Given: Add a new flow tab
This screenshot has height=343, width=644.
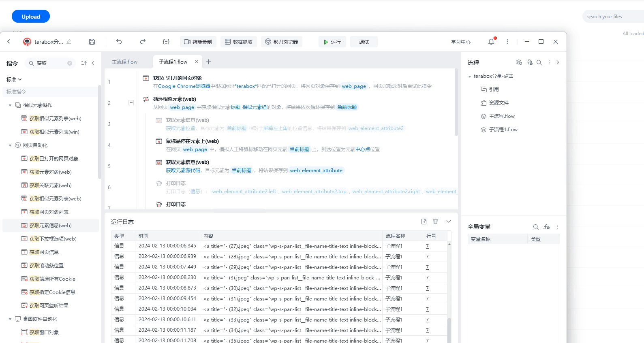Looking at the screenshot, I should tap(208, 62).
